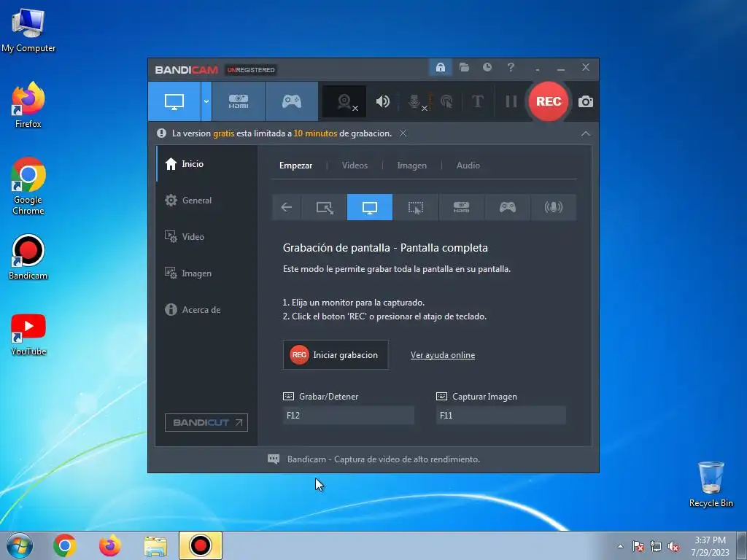Toggle microphone icon in toolbar
This screenshot has width=747, height=560.
[415, 101]
